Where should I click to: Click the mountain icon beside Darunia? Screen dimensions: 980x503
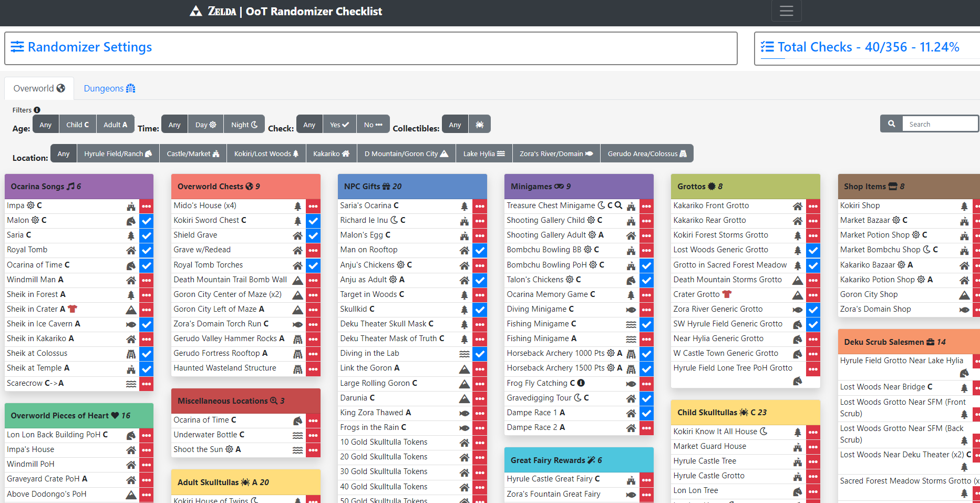pos(464,398)
